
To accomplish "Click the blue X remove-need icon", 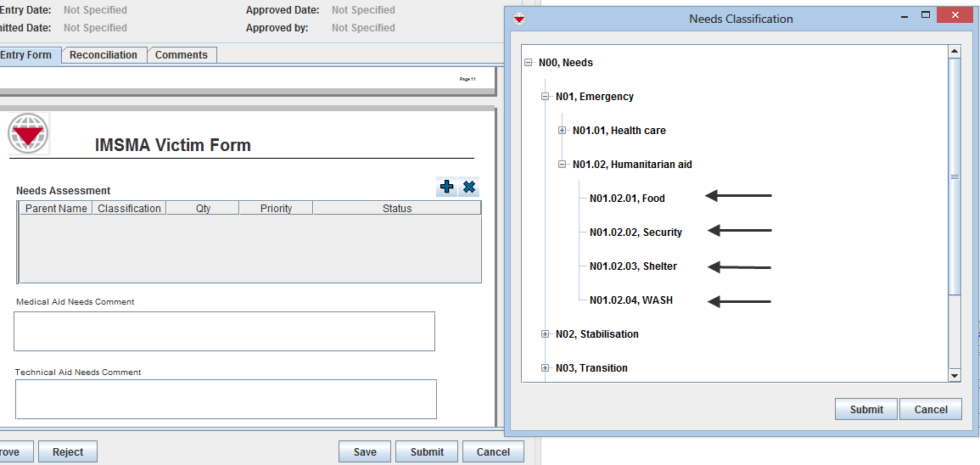I will (469, 188).
